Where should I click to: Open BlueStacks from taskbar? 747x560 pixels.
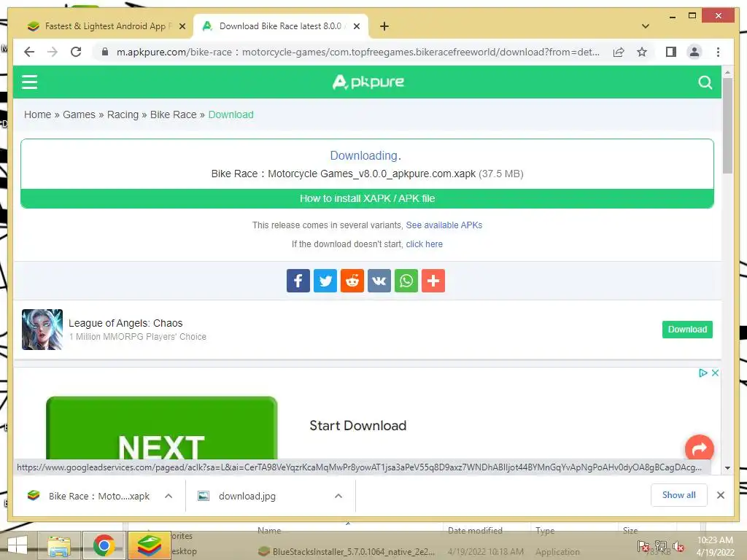149,545
